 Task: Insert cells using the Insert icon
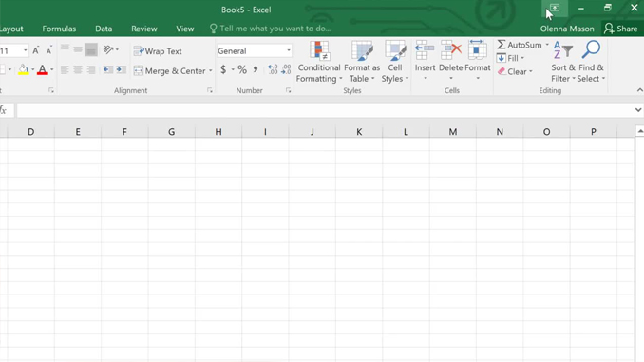point(425,51)
